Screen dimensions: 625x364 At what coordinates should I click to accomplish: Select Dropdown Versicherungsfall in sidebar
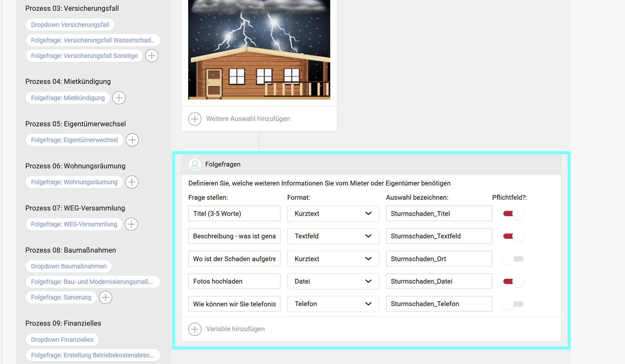(70, 25)
